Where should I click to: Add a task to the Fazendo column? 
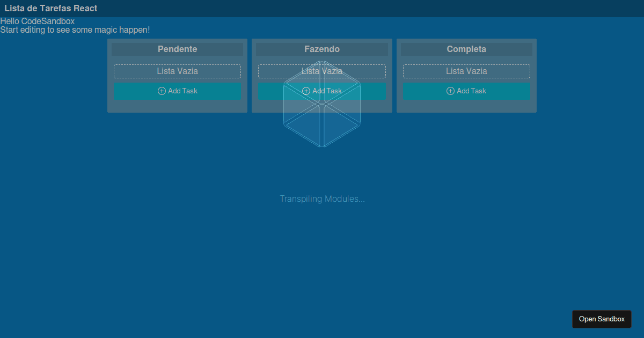(x=322, y=91)
